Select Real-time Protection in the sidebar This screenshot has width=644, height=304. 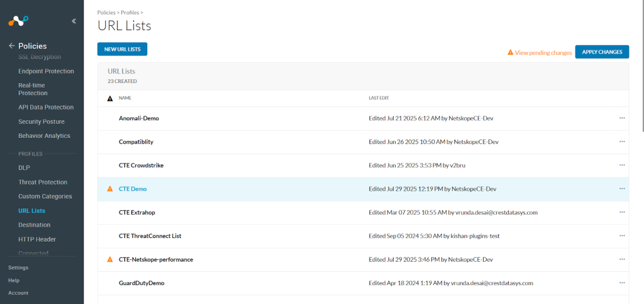(33, 89)
